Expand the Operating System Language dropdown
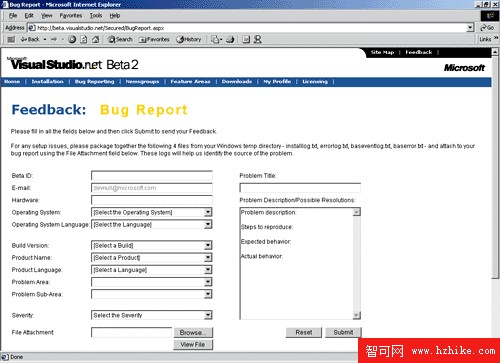Screen dimensions: 500x363 pyautogui.click(x=208, y=224)
